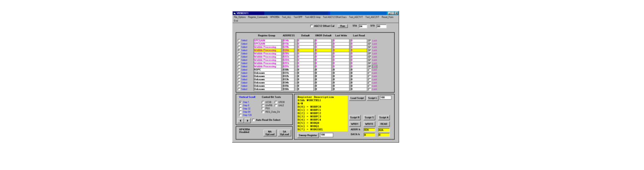Click the Default field for address 030h
Image resolution: width=644 pixels, height=170 pixels.
(305, 70)
